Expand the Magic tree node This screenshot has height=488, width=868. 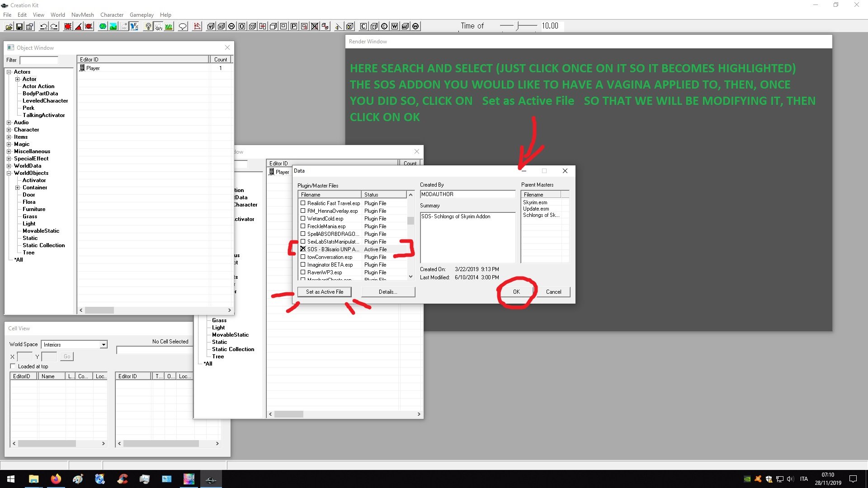click(9, 144)
